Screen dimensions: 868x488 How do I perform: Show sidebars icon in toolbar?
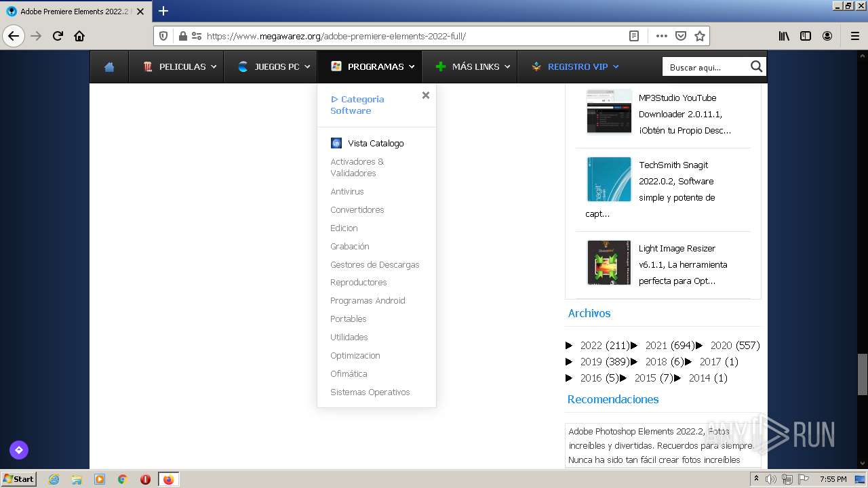pos(806,36)
